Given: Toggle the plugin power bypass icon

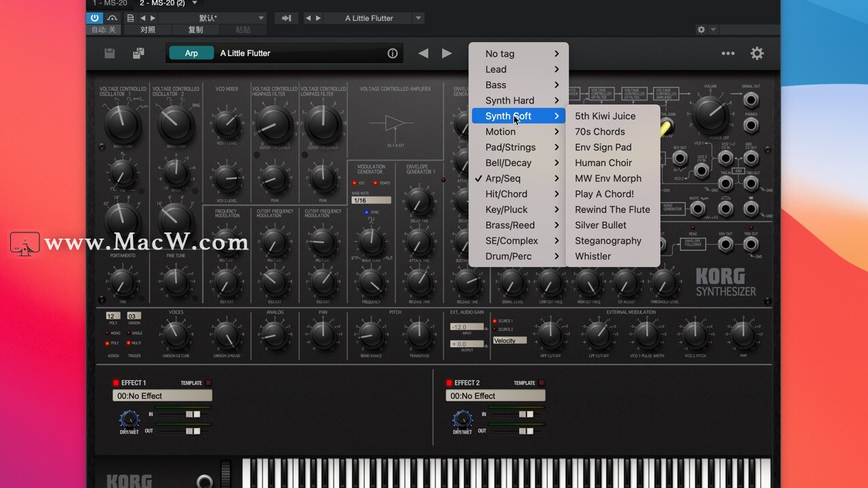Looking at the screenshot, I should [94, 18].
